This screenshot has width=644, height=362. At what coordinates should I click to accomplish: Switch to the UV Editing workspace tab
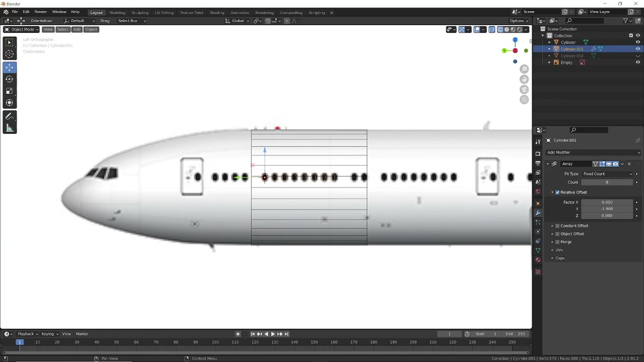coord(164,13)
